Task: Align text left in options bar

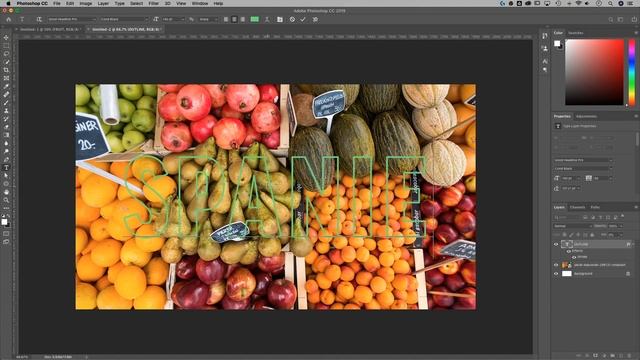Action: [226, 19]
